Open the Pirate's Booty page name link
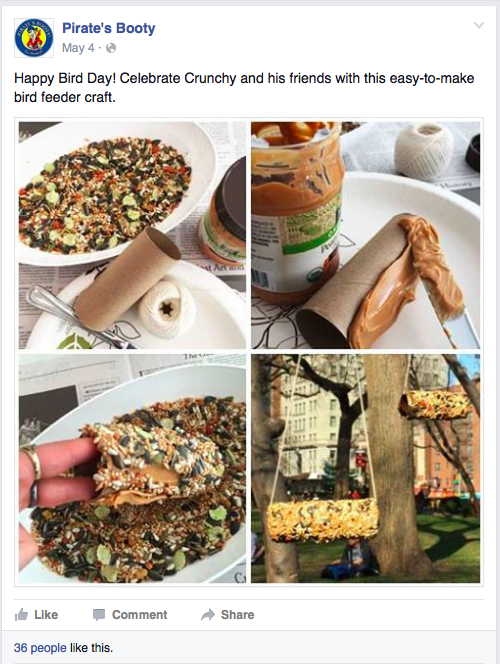Screen dimensions: 500x664 click(x=109, y=28)
